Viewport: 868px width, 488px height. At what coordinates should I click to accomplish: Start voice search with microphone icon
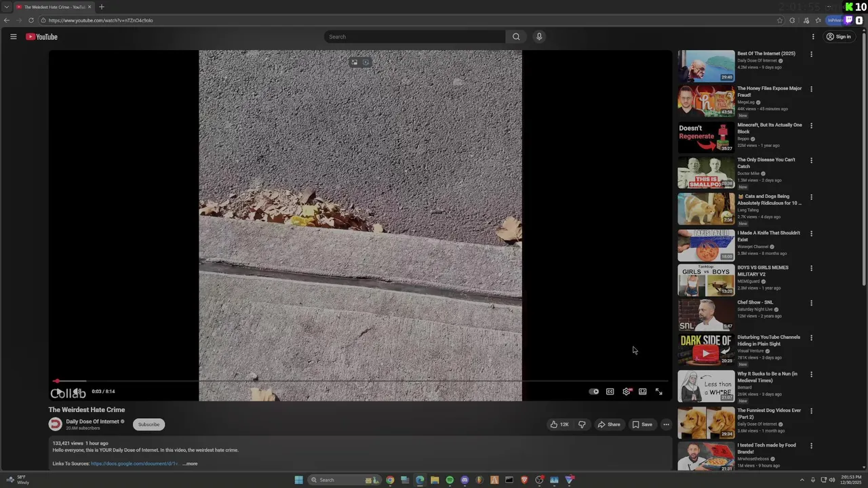click(x=539, y=37)
